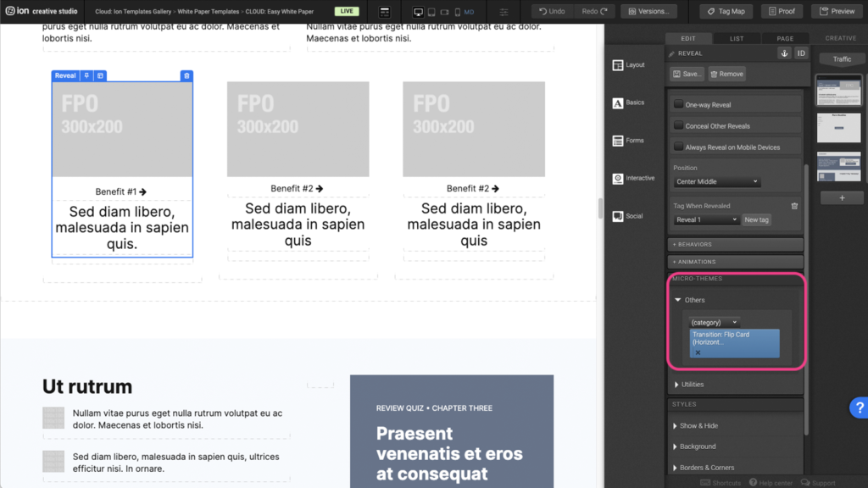Switch to the Page tab
The image size is (868, 488).
[785, 38]
